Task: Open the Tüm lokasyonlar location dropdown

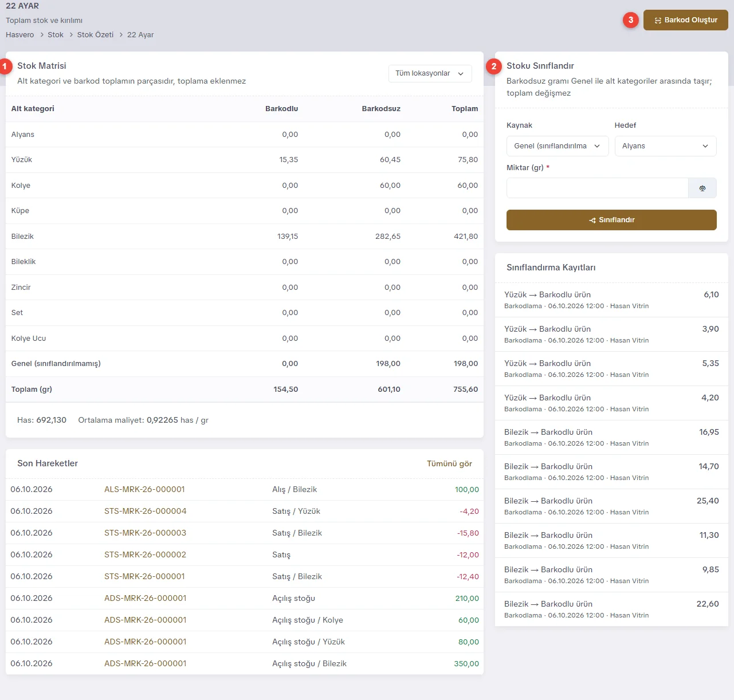Action: click(430, 73)
